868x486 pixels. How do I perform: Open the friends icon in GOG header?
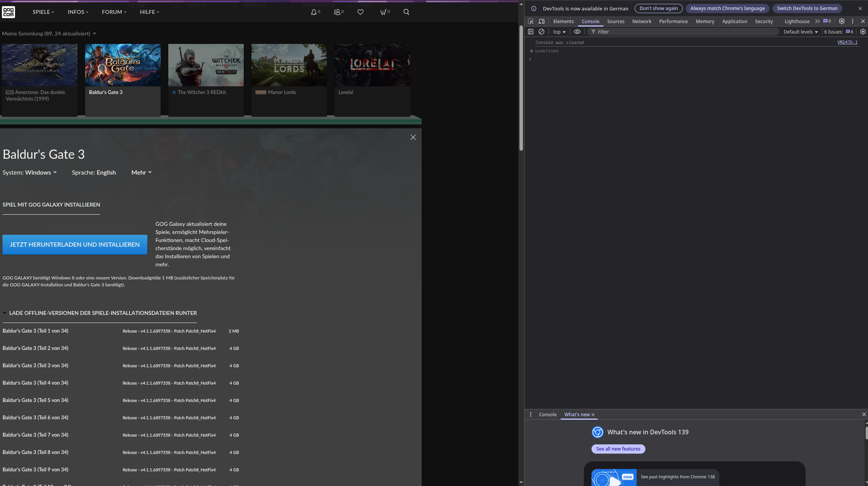tap(337, 12)
